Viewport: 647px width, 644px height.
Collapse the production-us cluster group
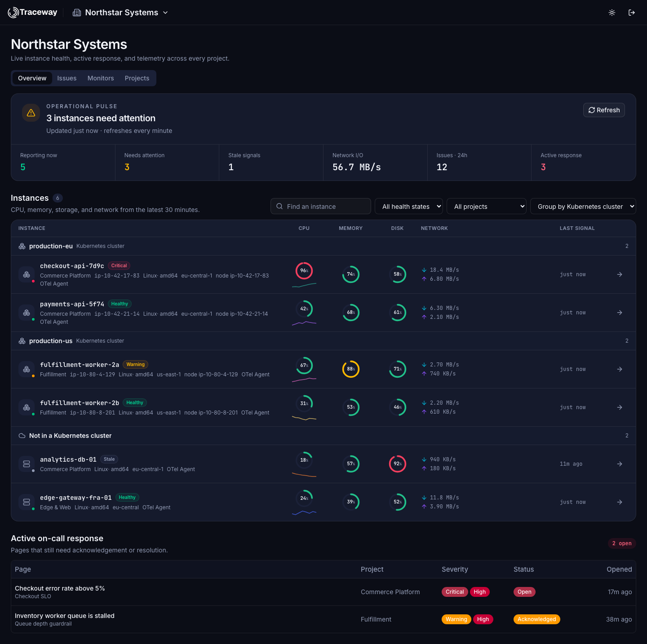(323, 341)
